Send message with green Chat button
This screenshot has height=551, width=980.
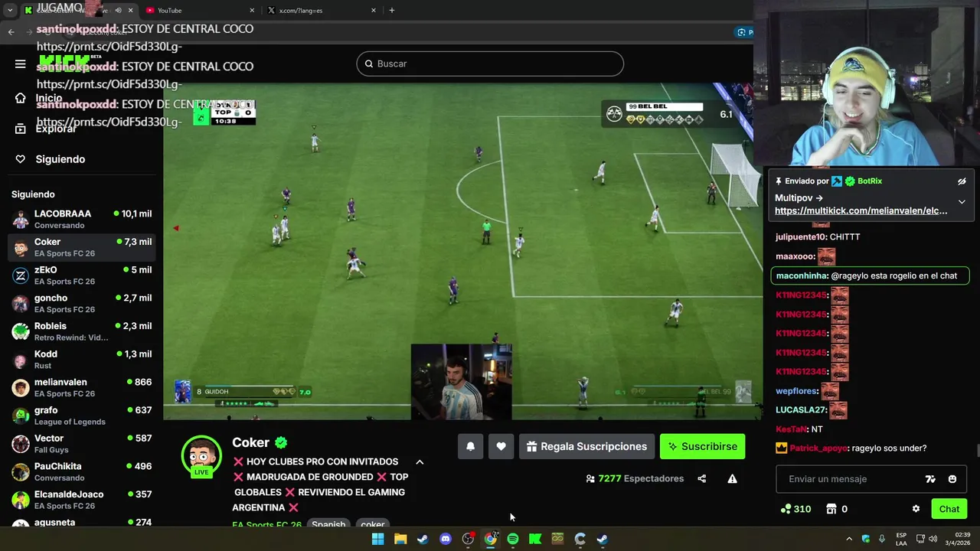click(949, 509)
